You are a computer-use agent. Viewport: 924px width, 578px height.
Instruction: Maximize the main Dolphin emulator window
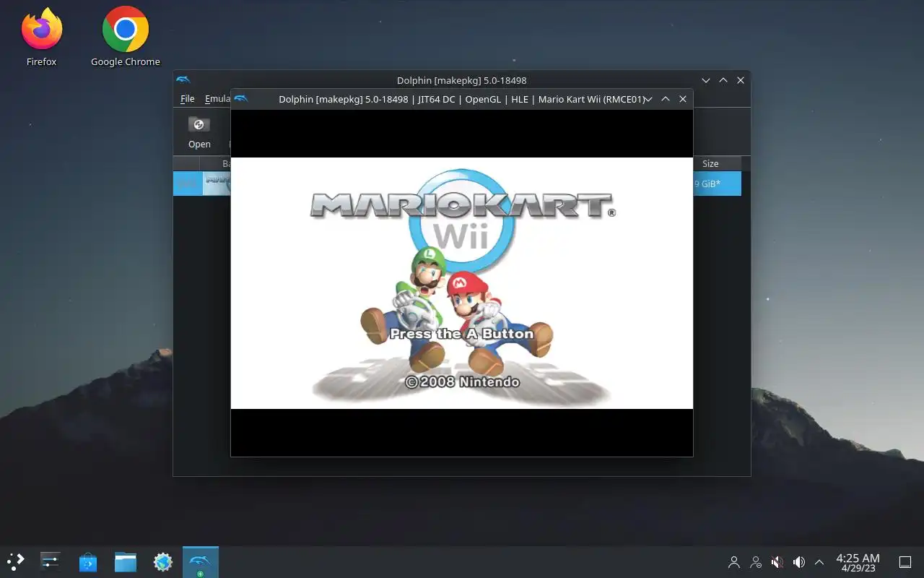point(723,80)
